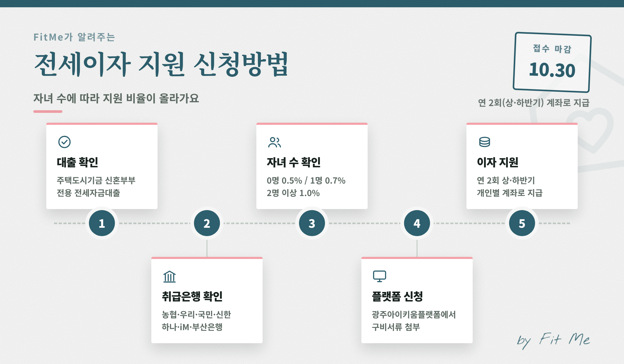624x364 pixels.
Task: Click the 플랫폼 신청 card heading
Action: [397, 296]
